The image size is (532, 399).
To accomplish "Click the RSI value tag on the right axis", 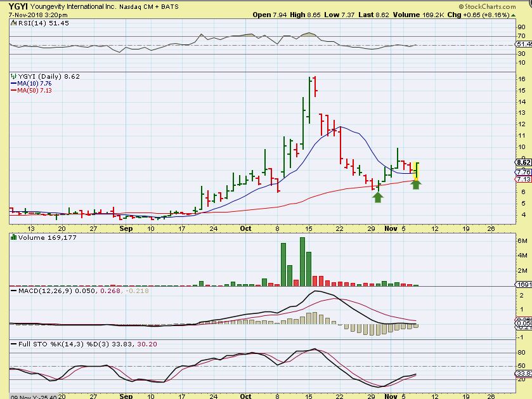I will [524, 44].
